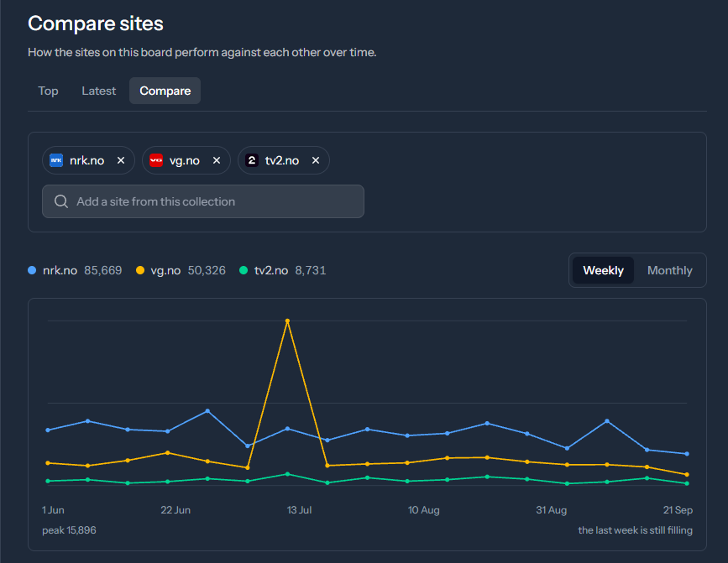
Task: Switch chart to Monthly view
Action: 669,270
